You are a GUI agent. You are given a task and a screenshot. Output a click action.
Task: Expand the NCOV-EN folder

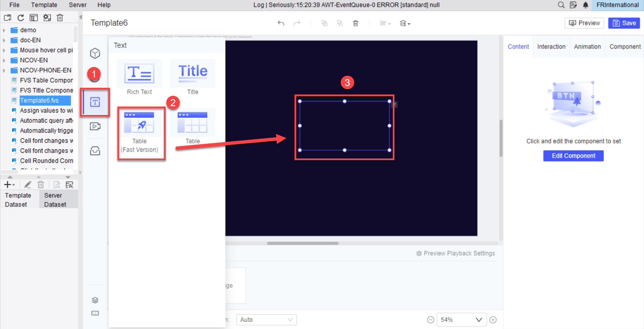click(4, 60)
